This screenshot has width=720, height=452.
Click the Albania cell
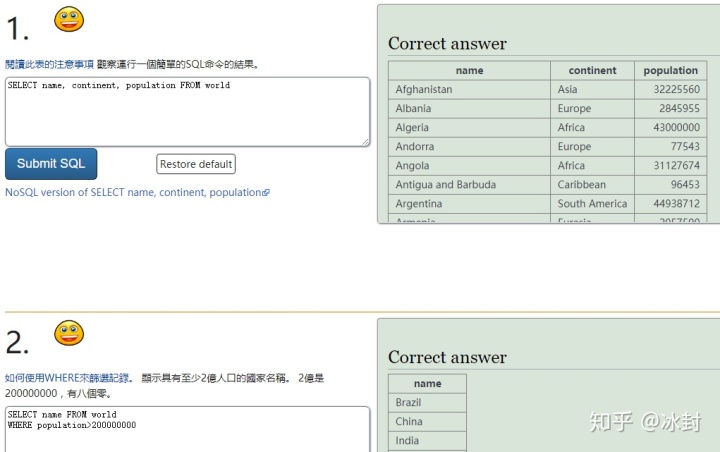click(469, 108)
